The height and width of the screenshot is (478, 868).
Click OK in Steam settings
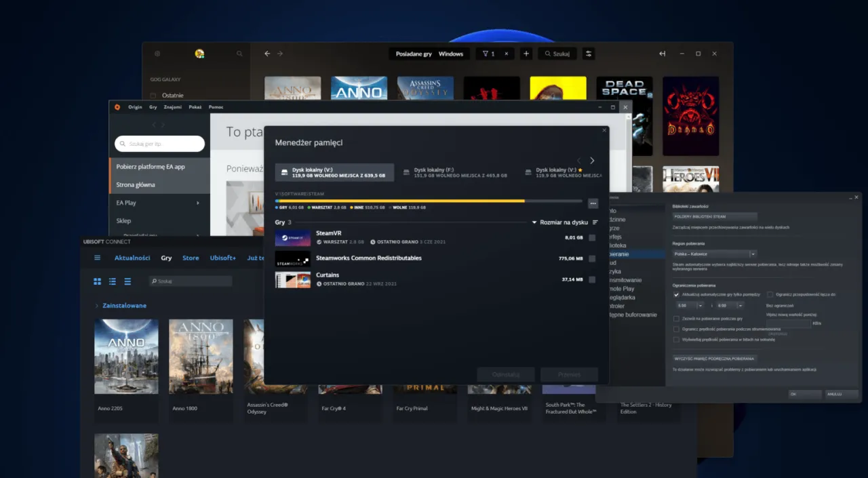click(x=805, y=394)
